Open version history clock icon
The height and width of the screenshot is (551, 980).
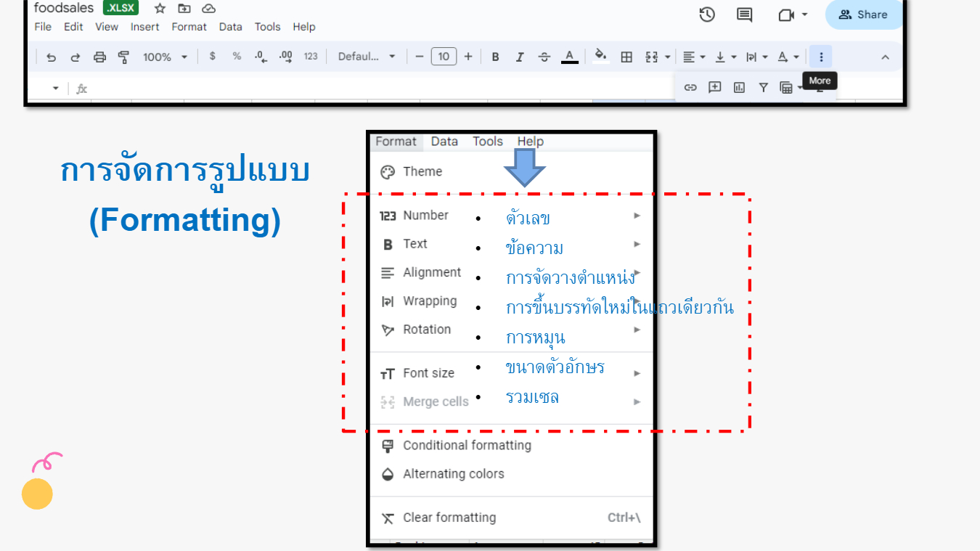[707, 15]
